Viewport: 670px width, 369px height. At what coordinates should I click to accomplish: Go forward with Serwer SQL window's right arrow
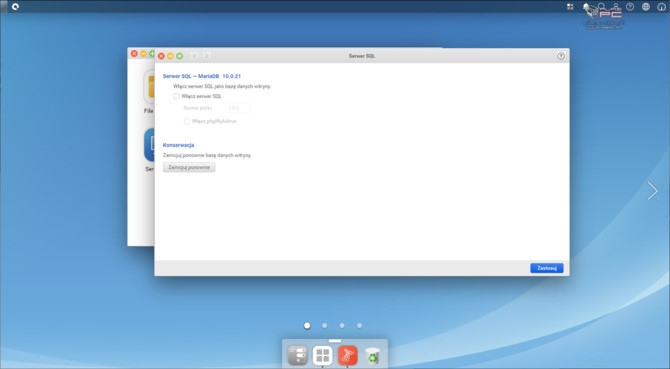click(206, 56)
